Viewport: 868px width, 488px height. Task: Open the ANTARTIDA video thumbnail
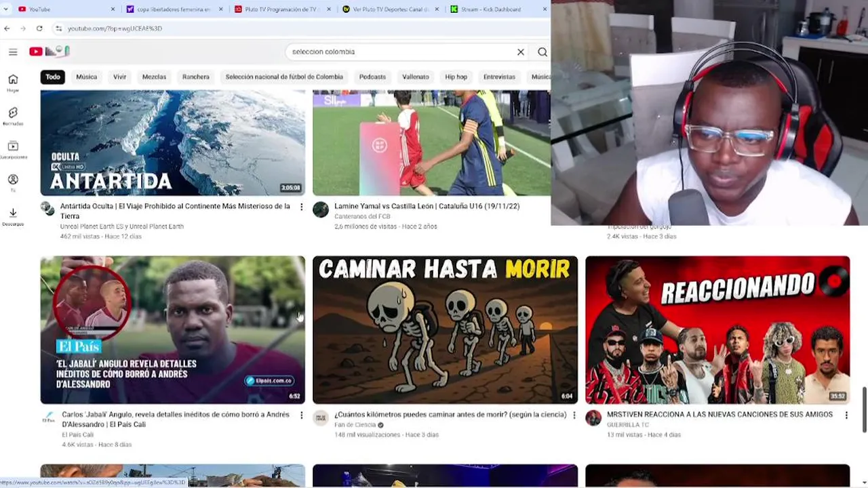click(x=173, y=143)
